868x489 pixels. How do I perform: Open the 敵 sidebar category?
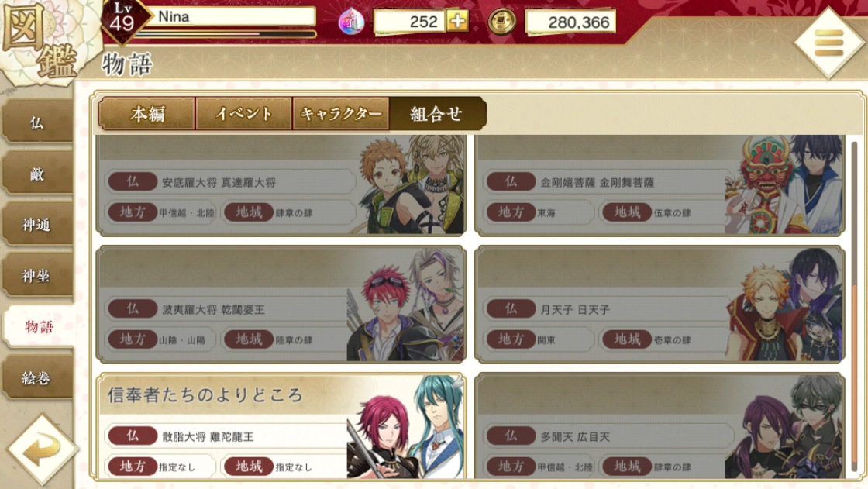pyautogui.click(x=37, y=174)
